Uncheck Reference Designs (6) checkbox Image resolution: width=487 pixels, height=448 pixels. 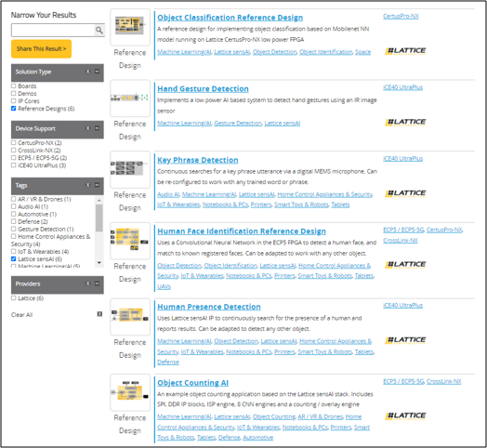tap(13, 109)
